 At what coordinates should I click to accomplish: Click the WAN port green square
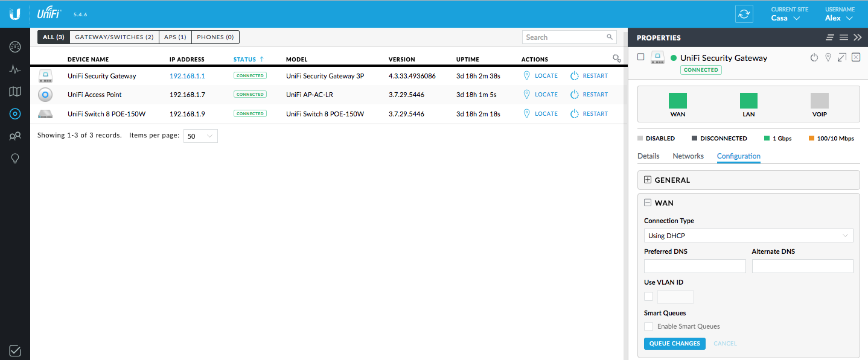point(678,101)
